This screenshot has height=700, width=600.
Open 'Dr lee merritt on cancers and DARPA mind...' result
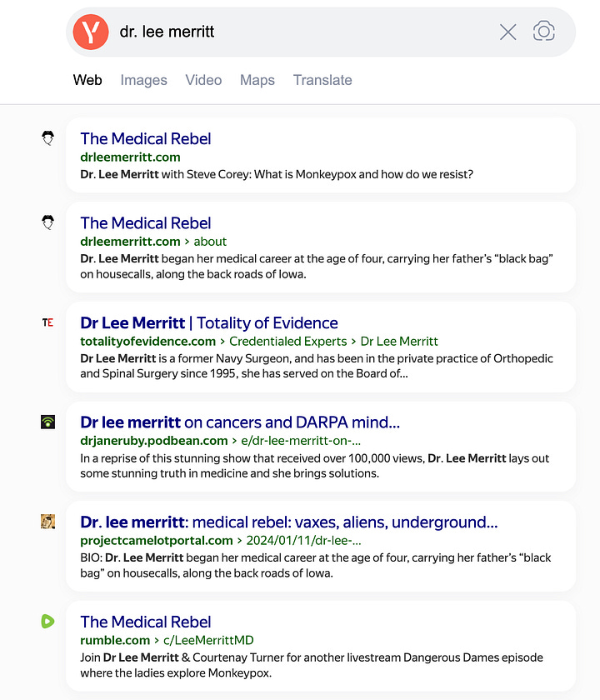240,422
